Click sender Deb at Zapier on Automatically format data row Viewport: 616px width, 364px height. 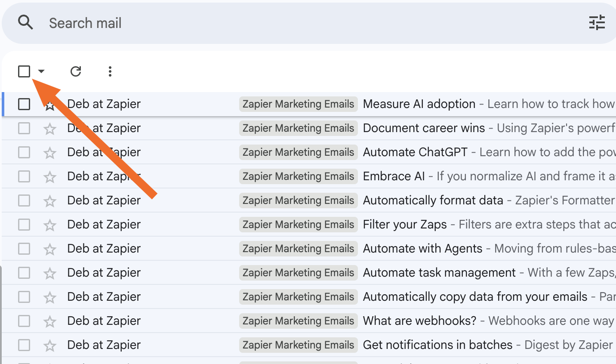[104, 201]
